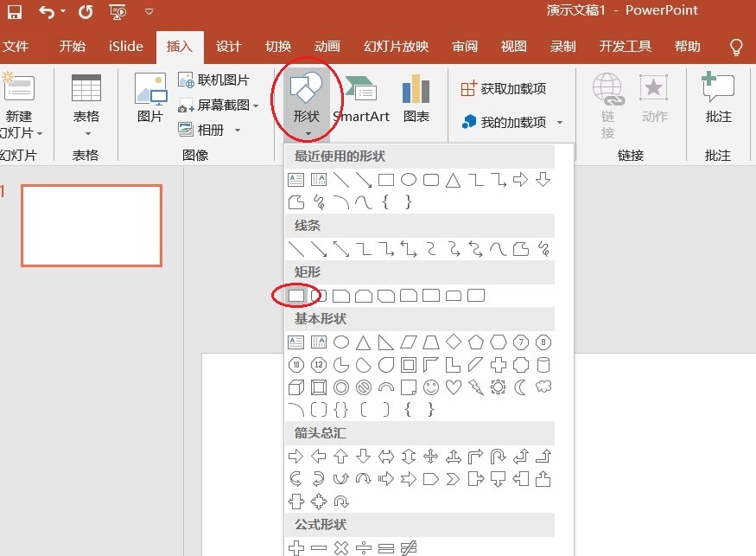
Task: Switch to the 设计 tab
Action: click(x=229, y=47)
